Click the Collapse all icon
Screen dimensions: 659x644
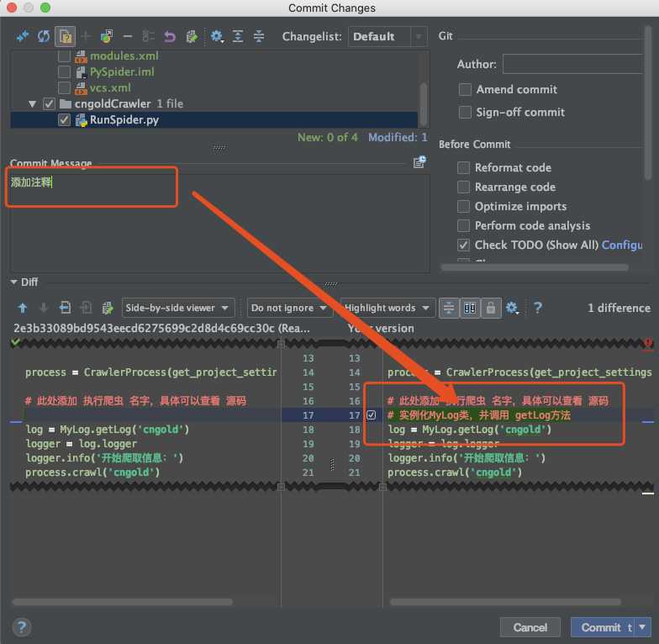pyautogui.click(x=259, y=37)
